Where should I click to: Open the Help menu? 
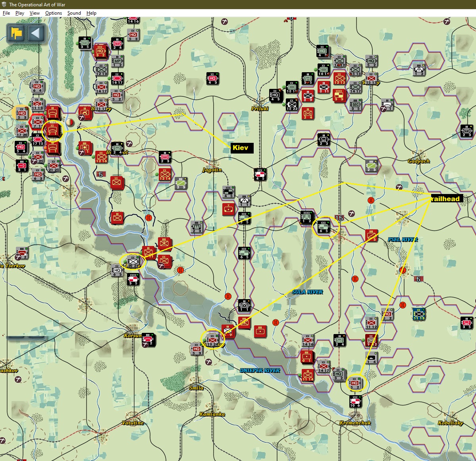coord(91,13)
